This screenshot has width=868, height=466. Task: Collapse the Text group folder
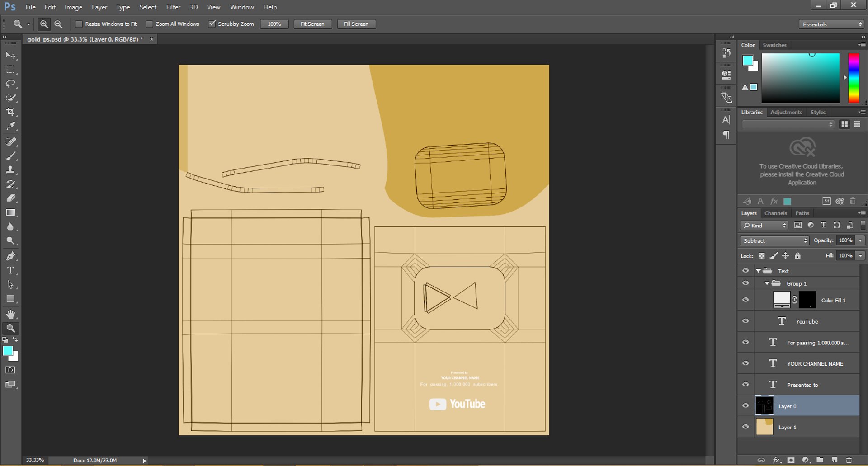point(758,271)
